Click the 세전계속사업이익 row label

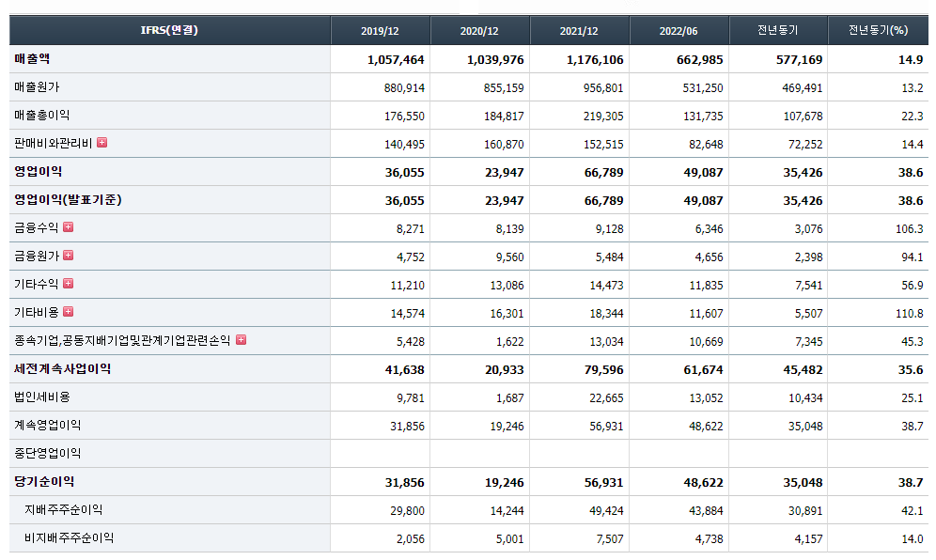(x=63, y=369)
